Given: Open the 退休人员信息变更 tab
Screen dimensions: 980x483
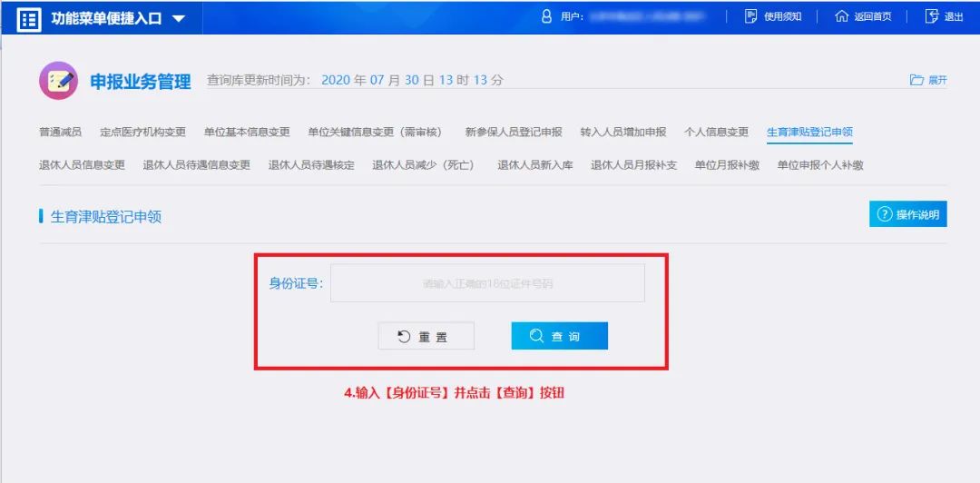Looking at the screenshot, I should coord(82,165).
